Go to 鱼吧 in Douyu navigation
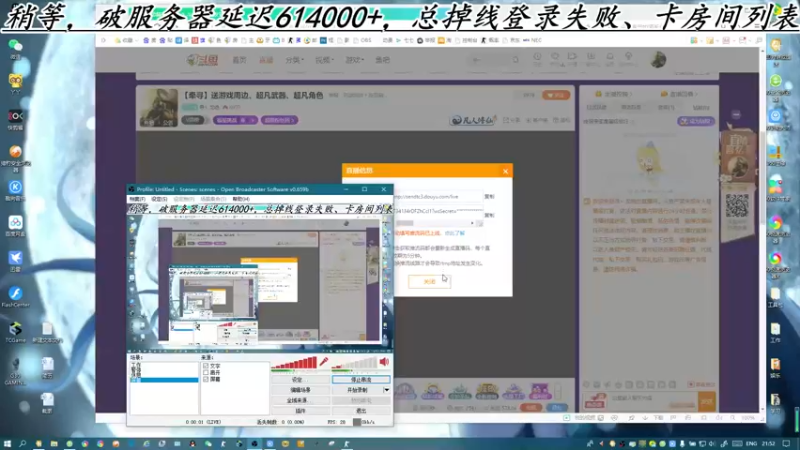This screenshot has height=450, width=800. pos(383,60)
